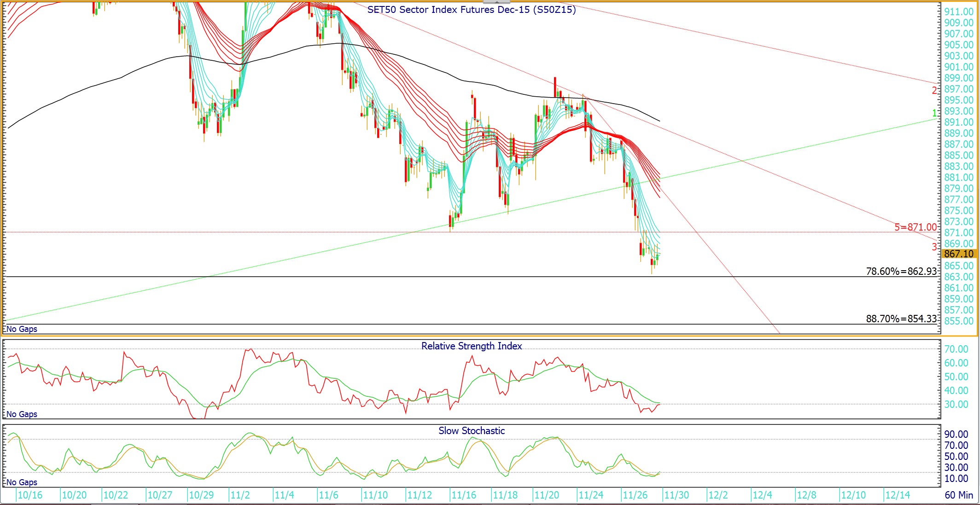Click the 10/16 date on time axis
This screenshot has width=980, height=505.
click(30, 495)
